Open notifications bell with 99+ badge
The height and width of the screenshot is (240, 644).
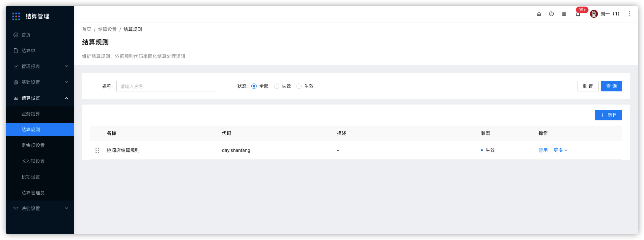tap(578, 14)
